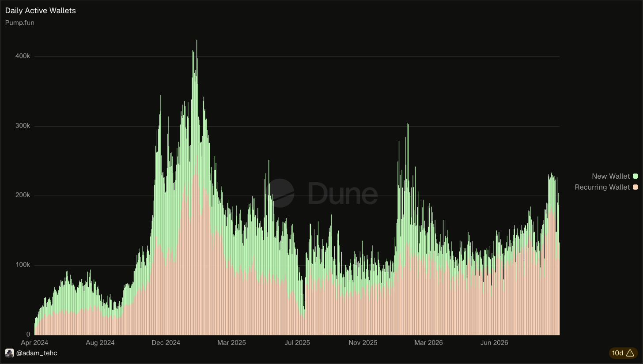Click the green New Wallet color swatch

635,176
